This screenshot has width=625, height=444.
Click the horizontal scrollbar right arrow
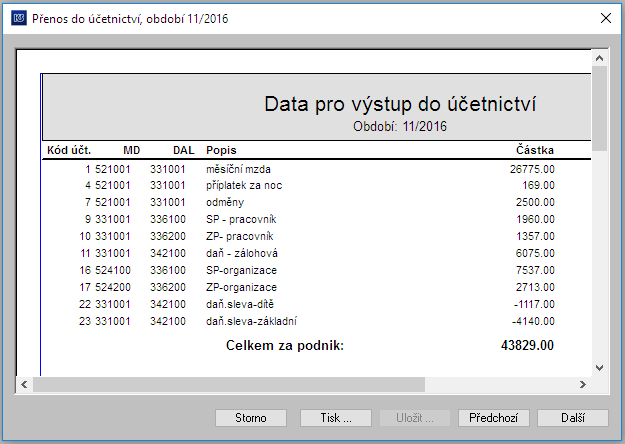click(583, 385)
